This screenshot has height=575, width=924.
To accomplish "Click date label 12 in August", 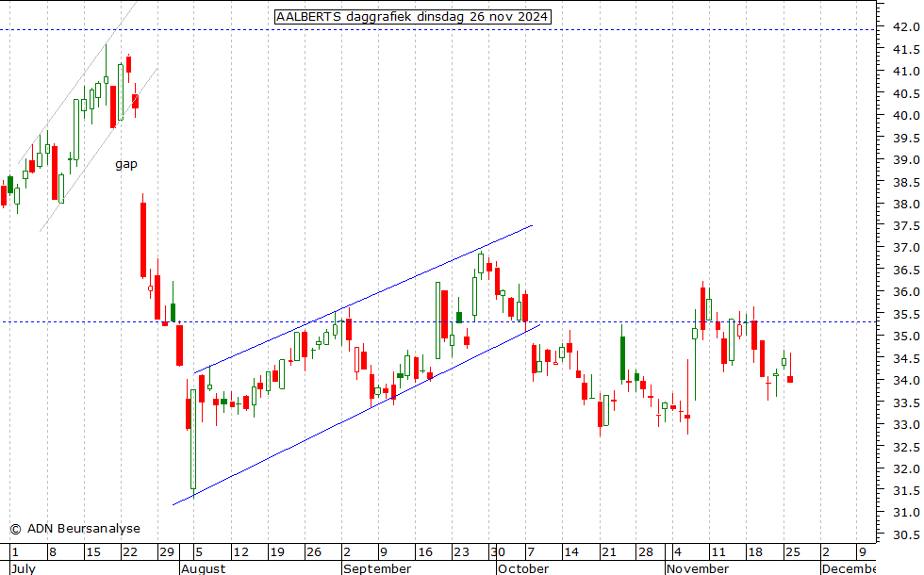I will 240,552.
